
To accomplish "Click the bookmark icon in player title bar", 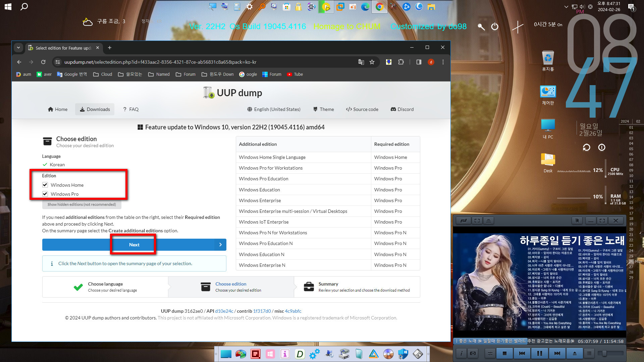I will coord(577,221).
